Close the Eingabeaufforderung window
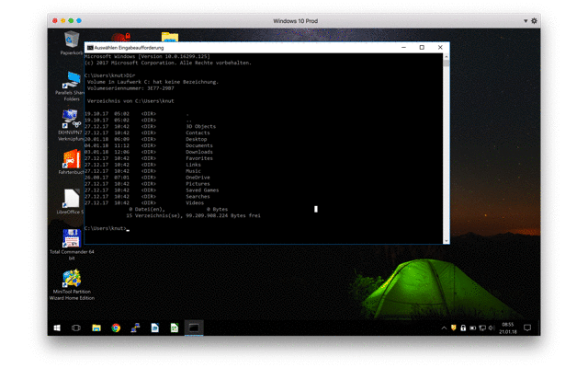The height and width of the screenshot is (368, 588). [440, 47]
